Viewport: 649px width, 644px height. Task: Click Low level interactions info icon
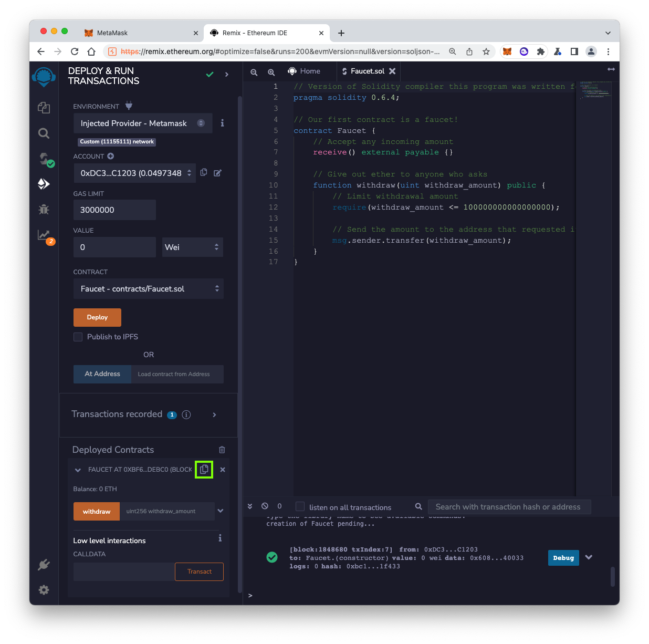tap(220, 538)
